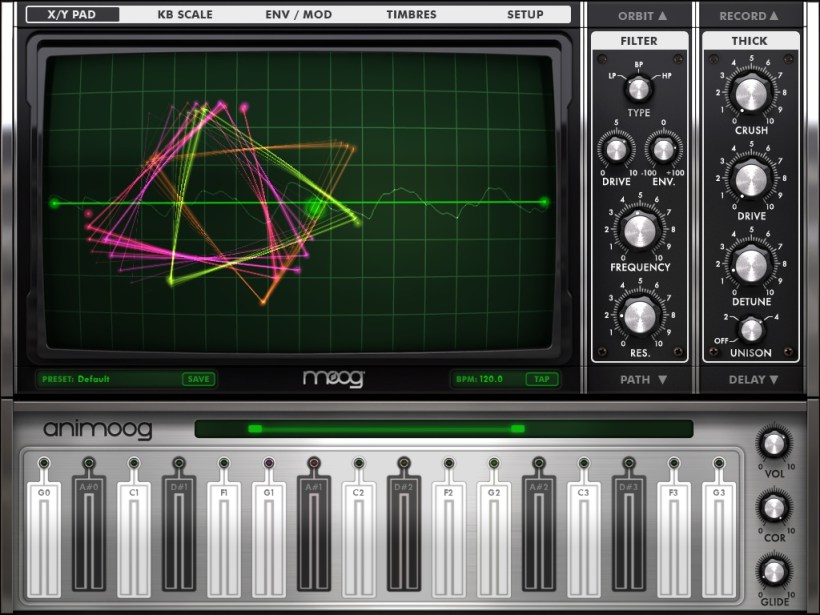Adjust the filter TYPE knob
This screenshot has height=615, width=820.
(x=638, y=90)
